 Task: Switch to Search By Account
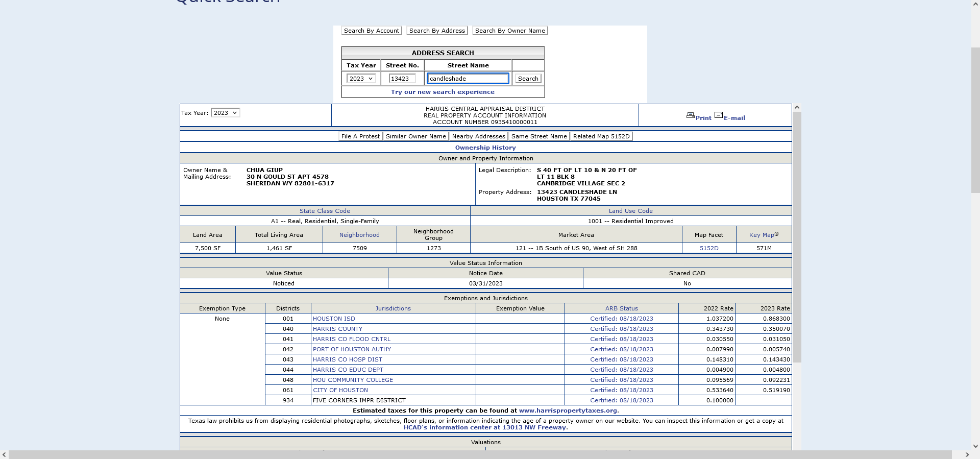tap(372, 31)
